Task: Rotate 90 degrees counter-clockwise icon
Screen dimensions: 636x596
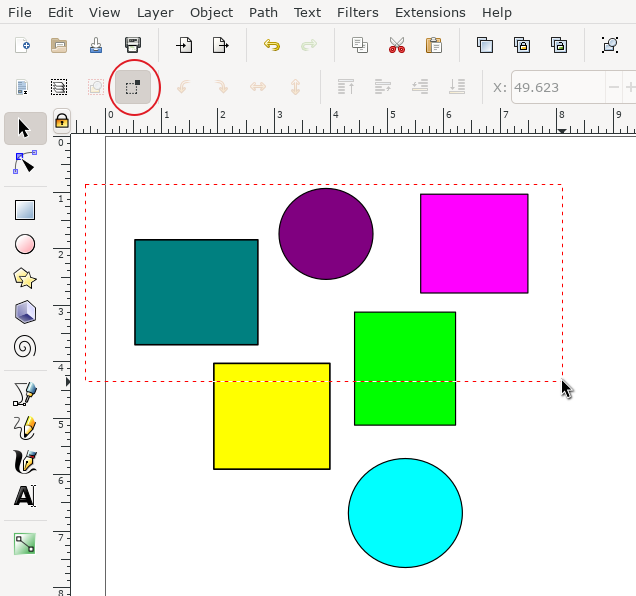Action: pos(184,87)
